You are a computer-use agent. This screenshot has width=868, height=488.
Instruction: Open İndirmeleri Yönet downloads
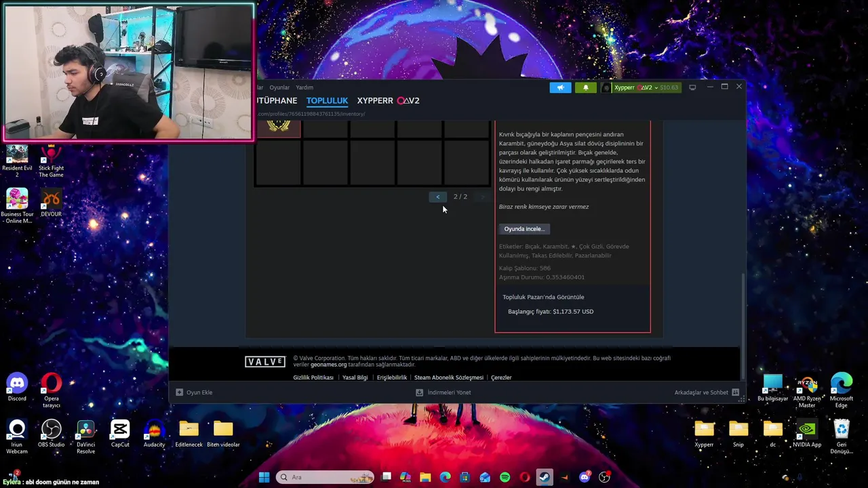pyautogui.click(x=443, y=392)
